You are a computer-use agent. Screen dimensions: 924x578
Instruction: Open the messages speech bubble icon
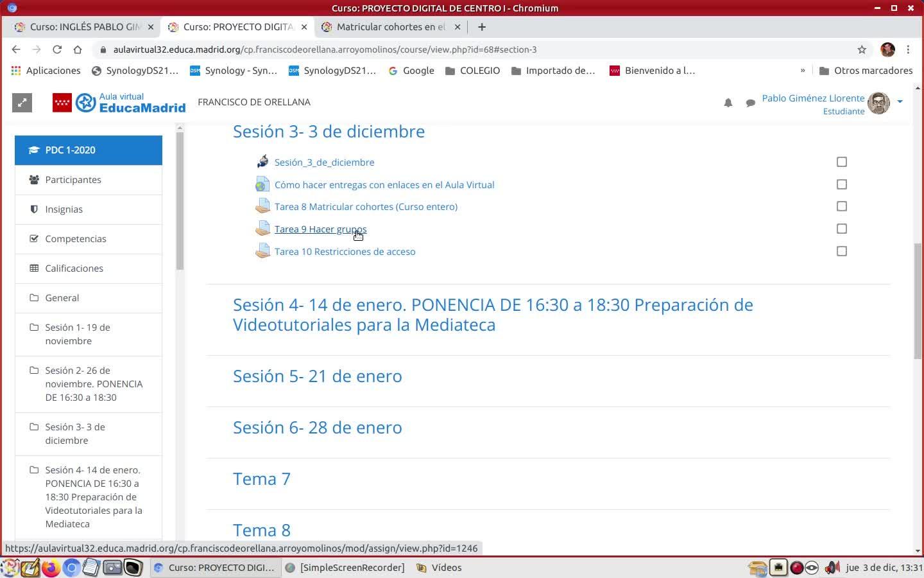pyautogui.click(x=750, y=103)
